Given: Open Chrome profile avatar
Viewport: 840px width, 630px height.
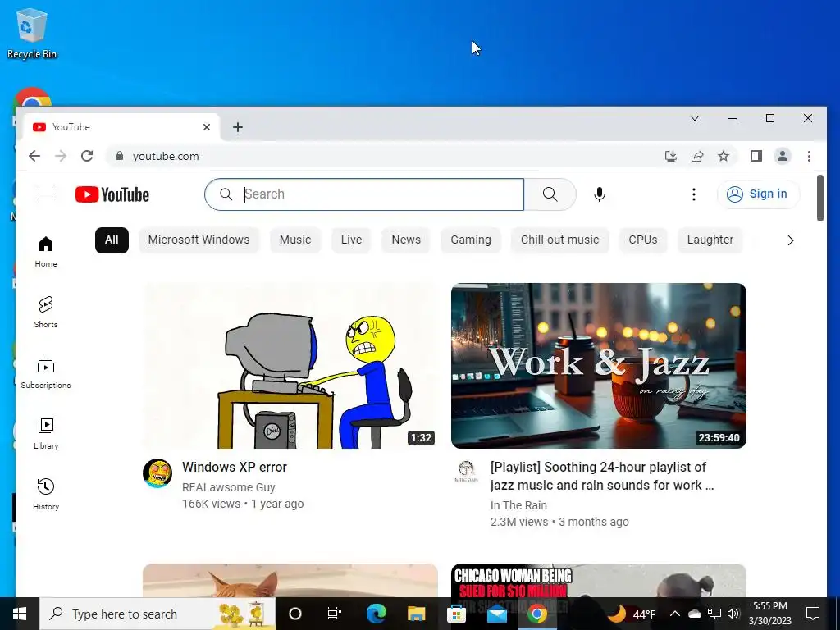Looking at the screenshot, I should (782, 156).
